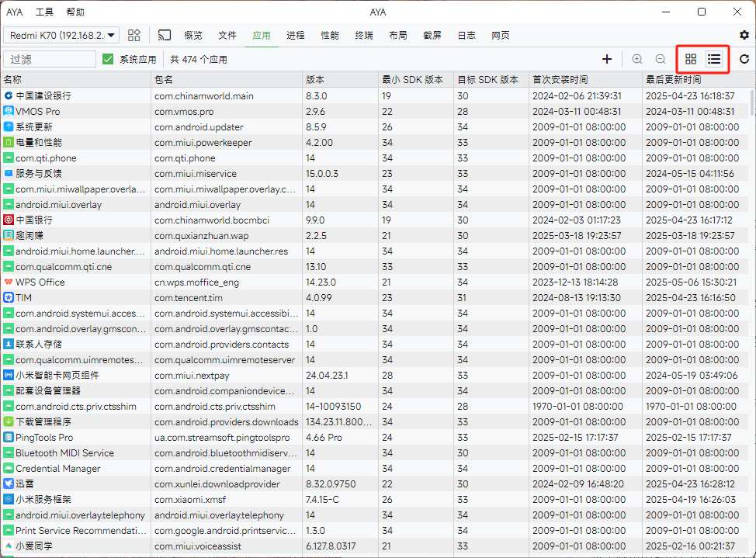Open the settings gear icon
The width and height of the screenshot is (756, 558).
[x=744, y=35]
